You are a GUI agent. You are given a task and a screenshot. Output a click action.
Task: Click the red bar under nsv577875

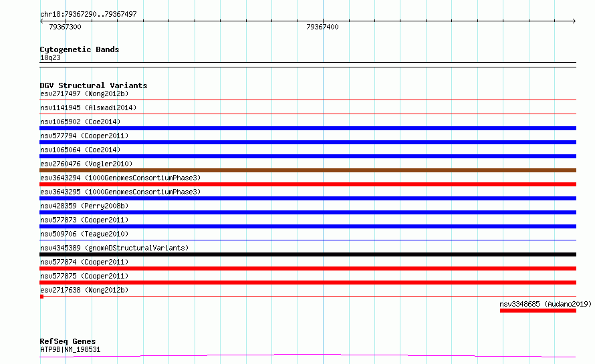click(x=308, y=283)
